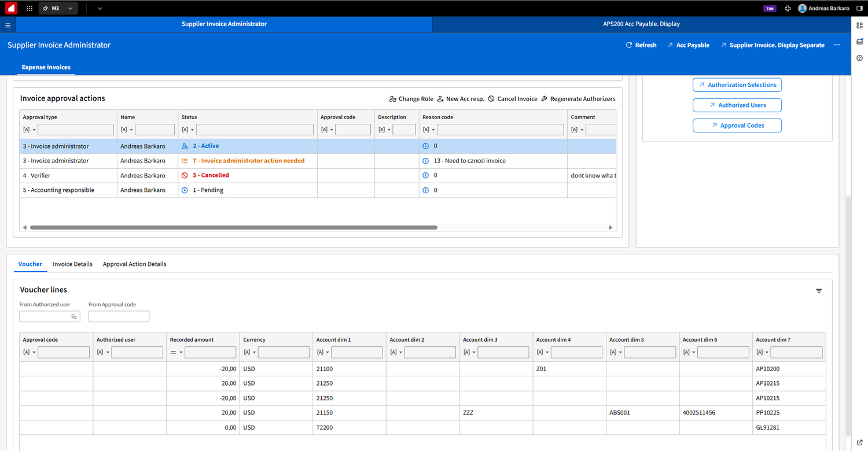Click the Cancel Invoice icon
Image resolution: width=868 pixels, height=451 pixels.
[x=491, y=98]
